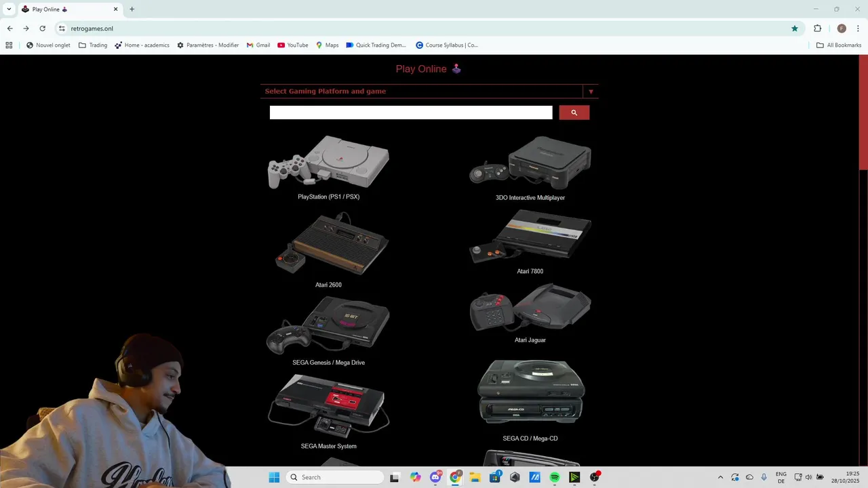Open the OBS Studio taskbar icon
Viewport: 868px width, 488px height.
click(595, 477)
